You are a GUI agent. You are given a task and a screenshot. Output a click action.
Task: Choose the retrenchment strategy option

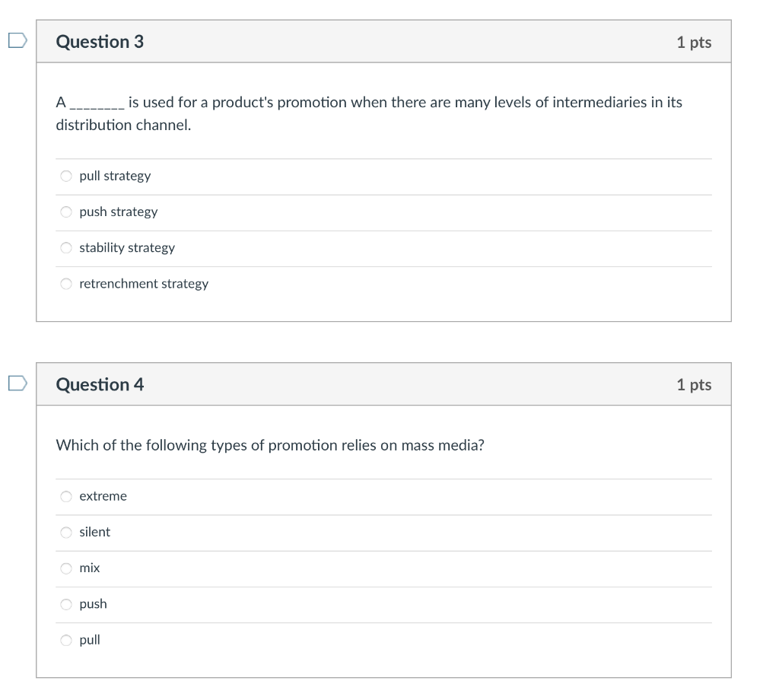point(66,283)
